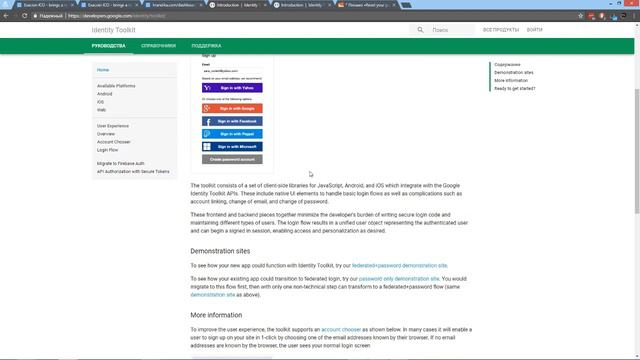Open Account Chooser in sidebar
This screenshot has height=360, width=640.
point(114,142)
